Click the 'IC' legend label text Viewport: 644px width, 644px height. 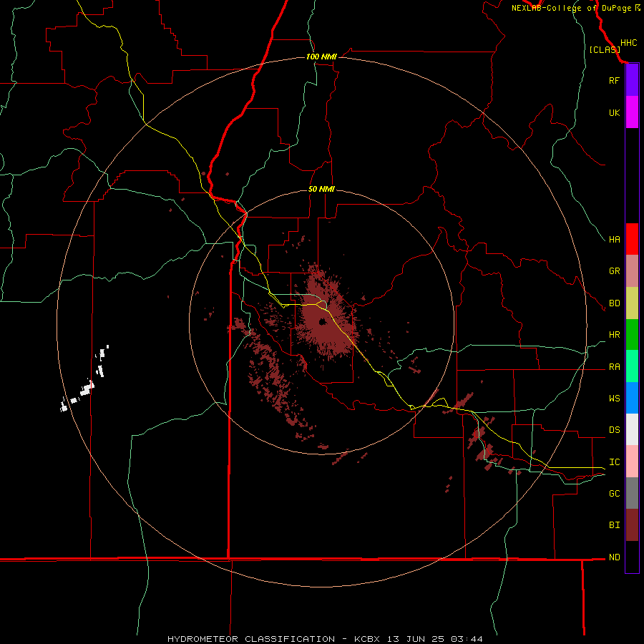[x=614, y=462]
